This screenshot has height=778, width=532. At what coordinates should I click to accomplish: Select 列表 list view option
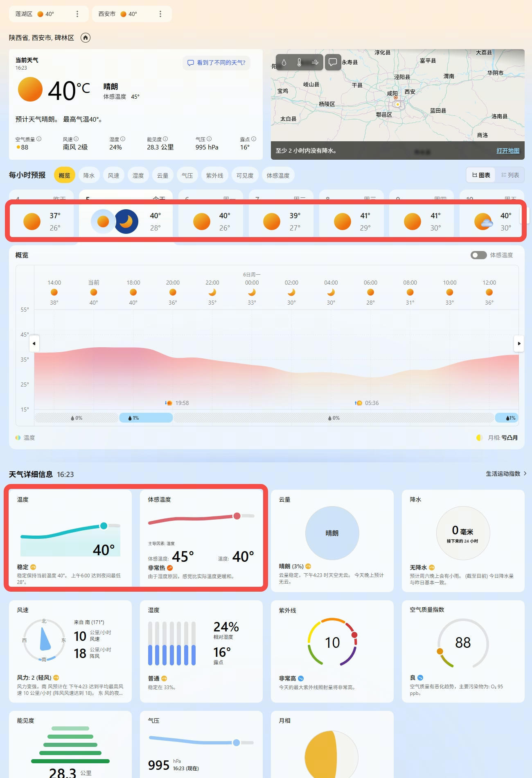510,175
